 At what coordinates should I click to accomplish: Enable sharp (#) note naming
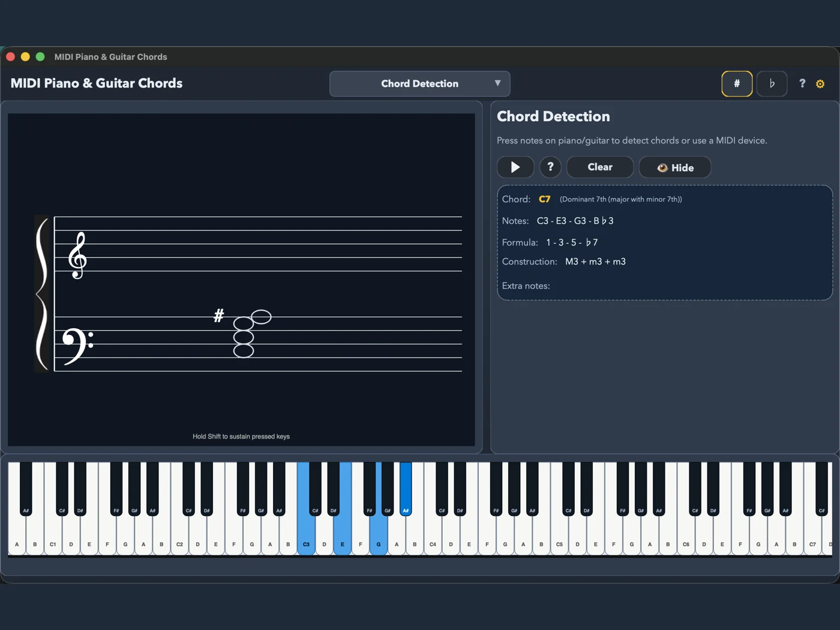tap(737, 84)
